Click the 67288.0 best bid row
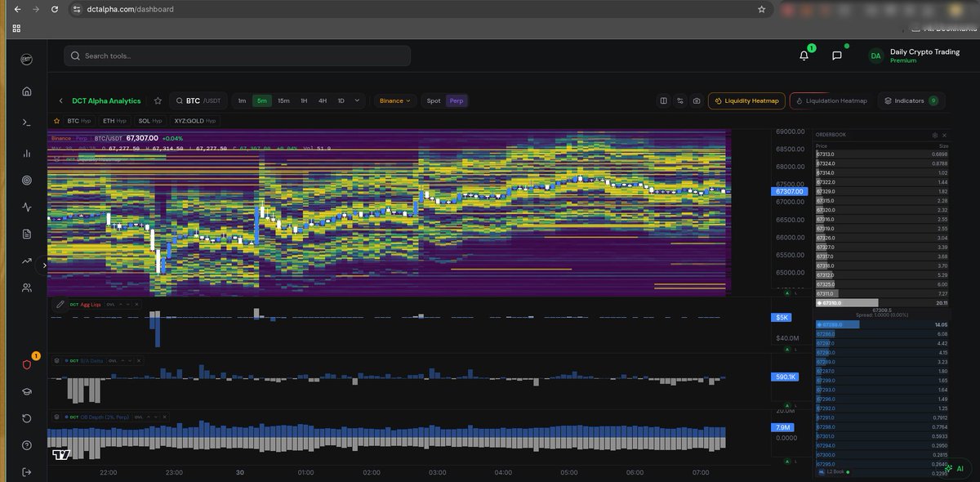The height and width of the screenshot is (482, 980). 883,324
